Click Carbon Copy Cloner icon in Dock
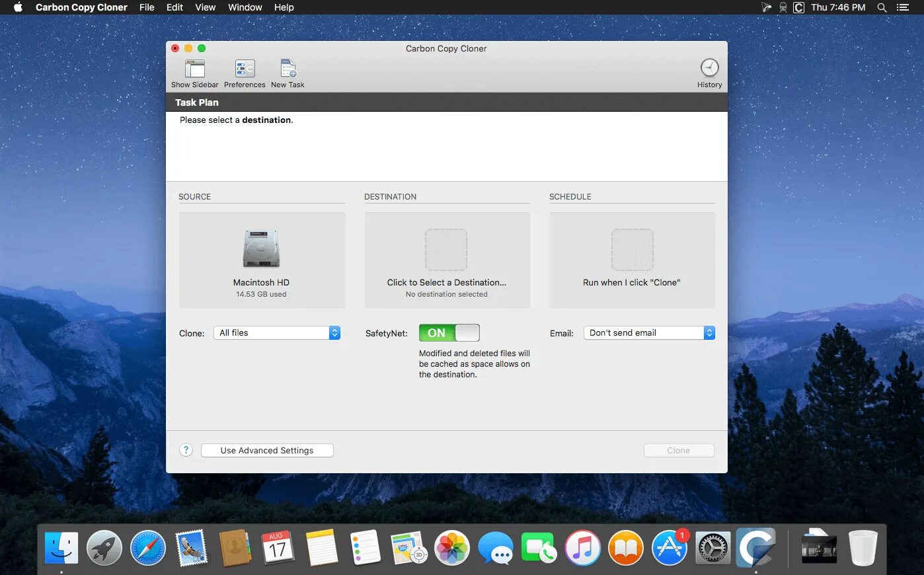Viewport: 924px width, 575px height. click(x=756, y=548)
